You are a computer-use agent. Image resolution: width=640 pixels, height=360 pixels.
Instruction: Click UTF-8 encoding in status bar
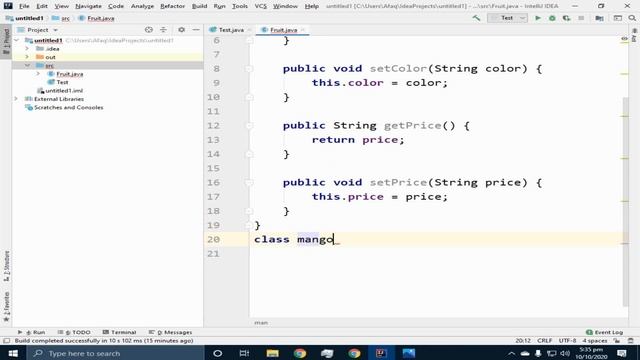(x=567, y=340)
